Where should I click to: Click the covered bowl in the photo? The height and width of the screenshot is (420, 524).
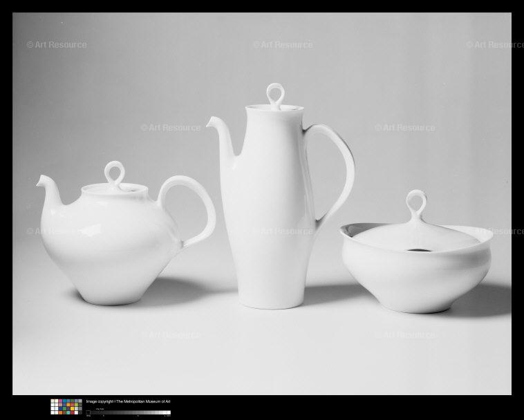(x=416, y=251)
